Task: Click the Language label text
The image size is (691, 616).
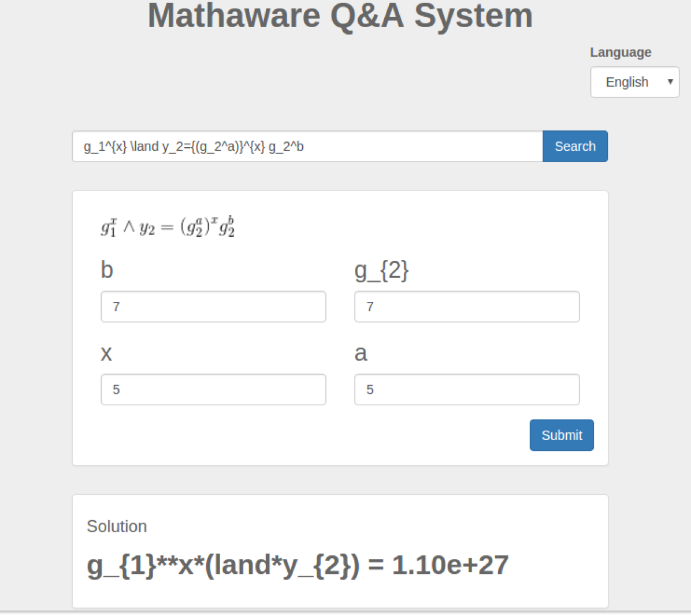Action: [x=621, y=53]
